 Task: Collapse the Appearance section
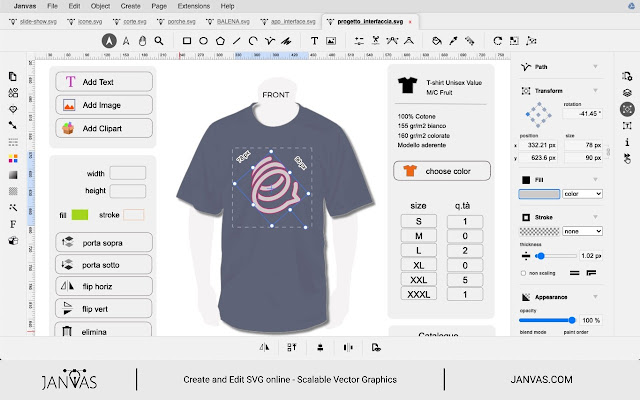pos(596,297)
